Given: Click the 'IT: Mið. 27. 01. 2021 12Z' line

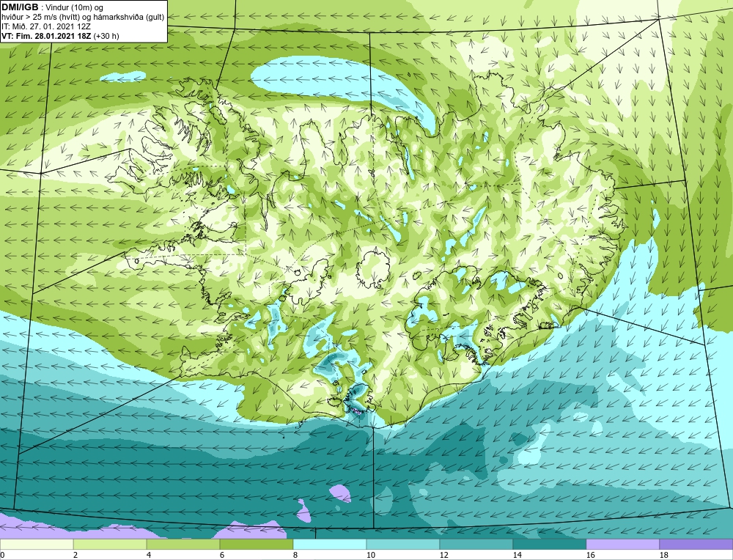Looking at the screenshot, I should click(45, 26).
